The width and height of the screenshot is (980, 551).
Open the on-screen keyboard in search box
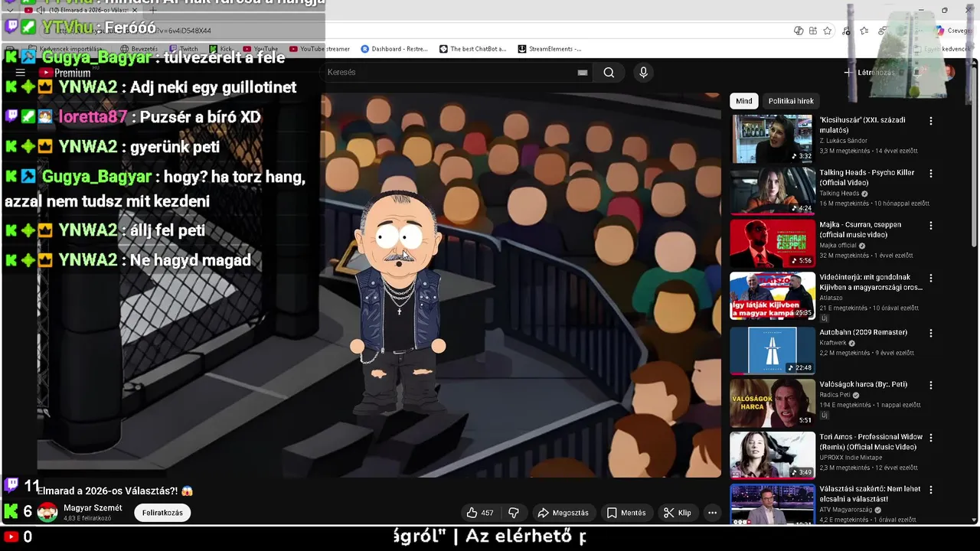click(583, 73)
